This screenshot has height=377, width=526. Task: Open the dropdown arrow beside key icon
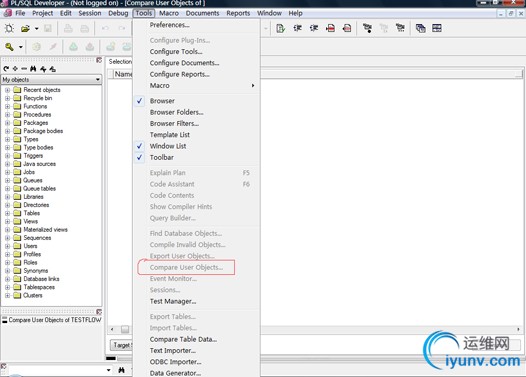coord(20,47)
